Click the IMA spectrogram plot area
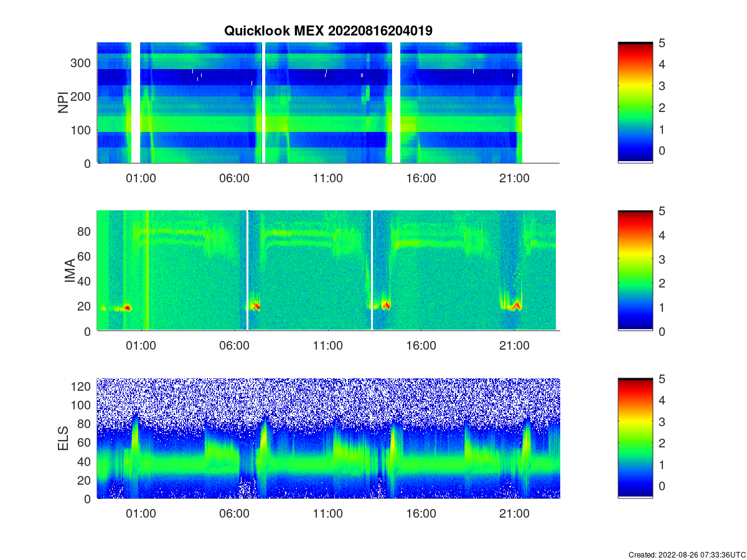This screenshot has height=560, width=747. [328, 271]
